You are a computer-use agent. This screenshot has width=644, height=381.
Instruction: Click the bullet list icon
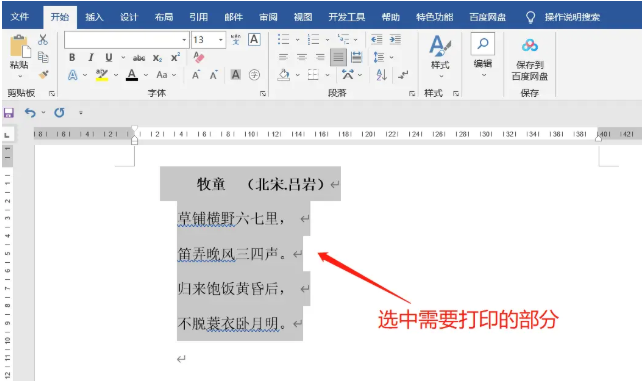pos(283,39)
